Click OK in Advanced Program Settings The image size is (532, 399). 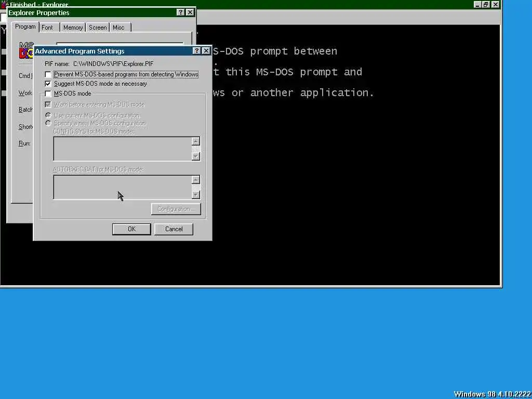tap(131, 229)
